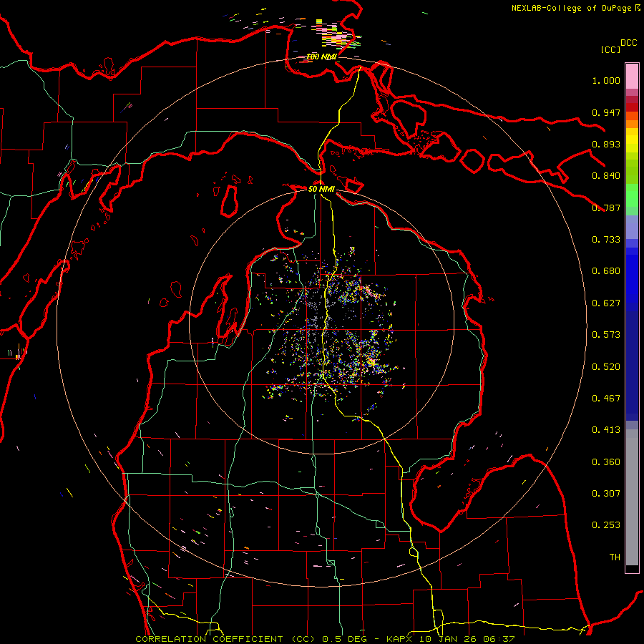The height and width of the screenshot is (644, 644).
Task: Click the 100 NMI range ring label
Action: pos(322,57)
